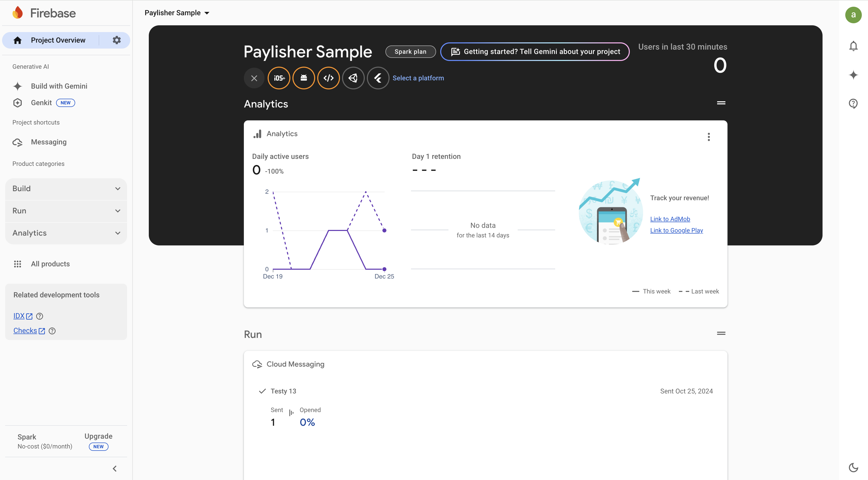Click Getting started Tell Gemini button

click(x=535, y=52)
